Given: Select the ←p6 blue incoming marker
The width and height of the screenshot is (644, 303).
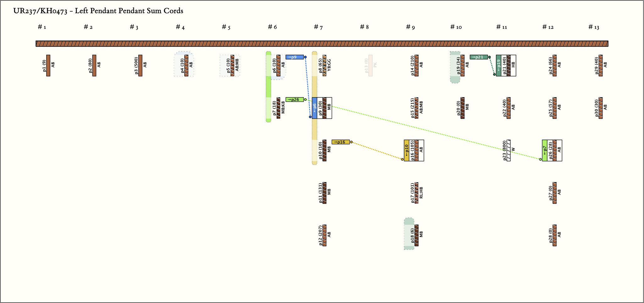Looking at the screenshot, I should pos(314,108).
